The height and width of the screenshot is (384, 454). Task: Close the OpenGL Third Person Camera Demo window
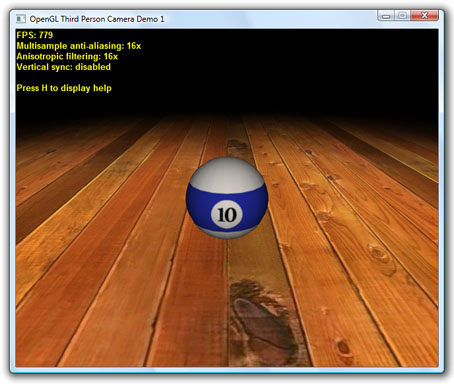424,16
